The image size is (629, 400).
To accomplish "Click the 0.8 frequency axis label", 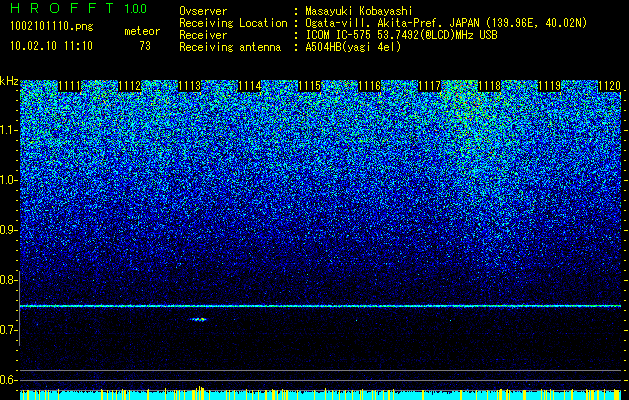I will pos(8,280).
